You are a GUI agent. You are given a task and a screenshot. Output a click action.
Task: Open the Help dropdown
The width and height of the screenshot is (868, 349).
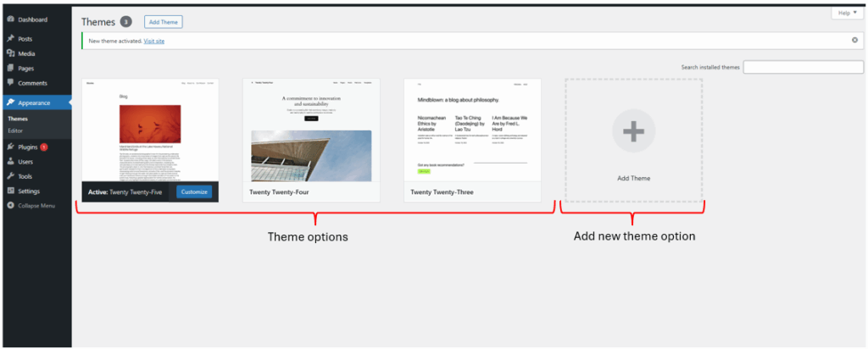[847, 13]
